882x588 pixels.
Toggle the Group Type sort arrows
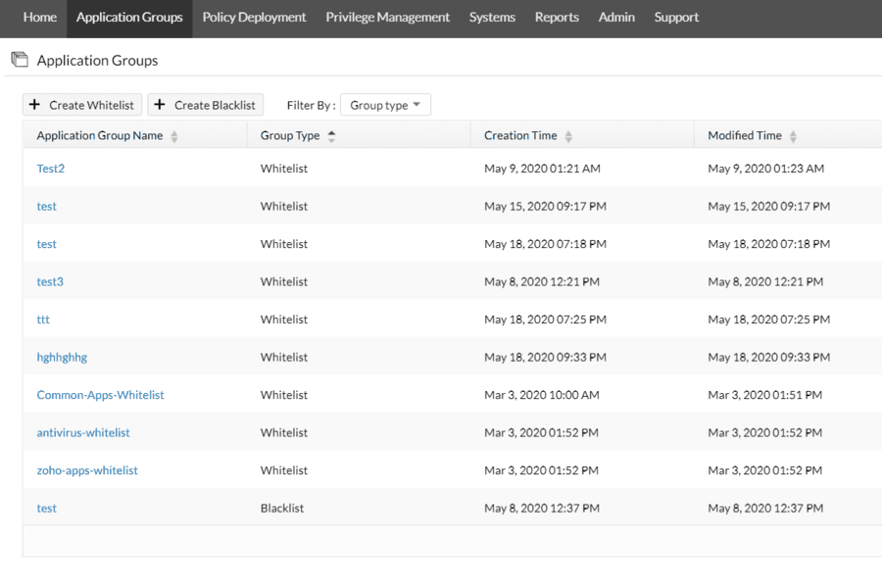tap(330, 135)
